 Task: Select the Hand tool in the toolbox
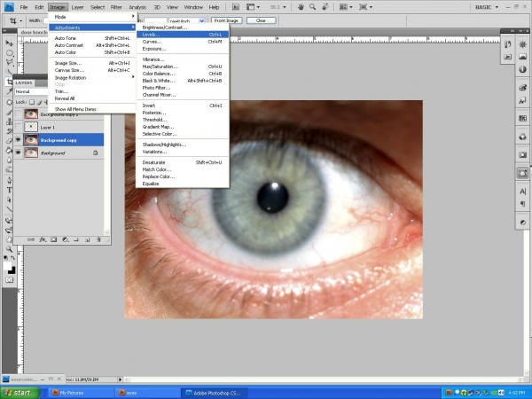click(9, 239)
